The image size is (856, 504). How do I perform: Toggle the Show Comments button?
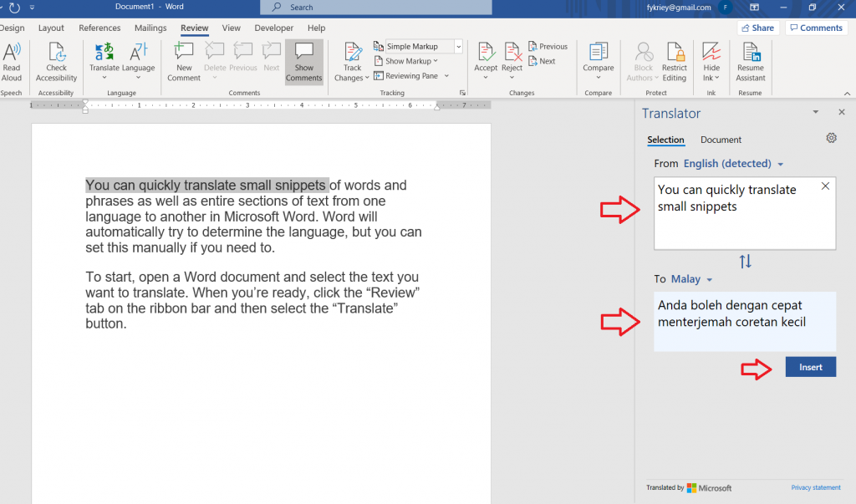(x=303, y=62)
